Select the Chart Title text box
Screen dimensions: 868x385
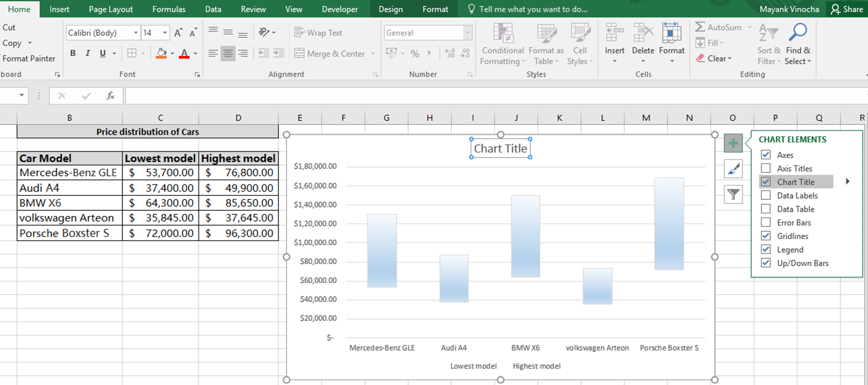(x=501, y=149)
